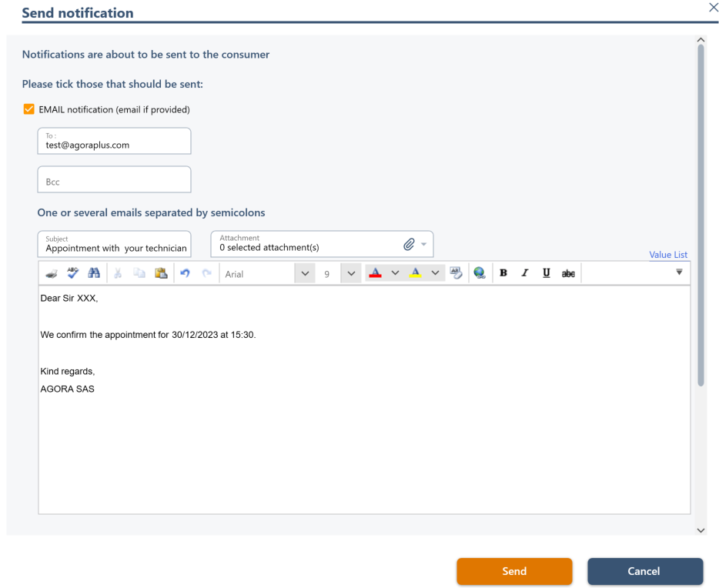Click the appointment confirmation sentence
Viewport: 719px width, 588px height.
click(x=148, y=335)
